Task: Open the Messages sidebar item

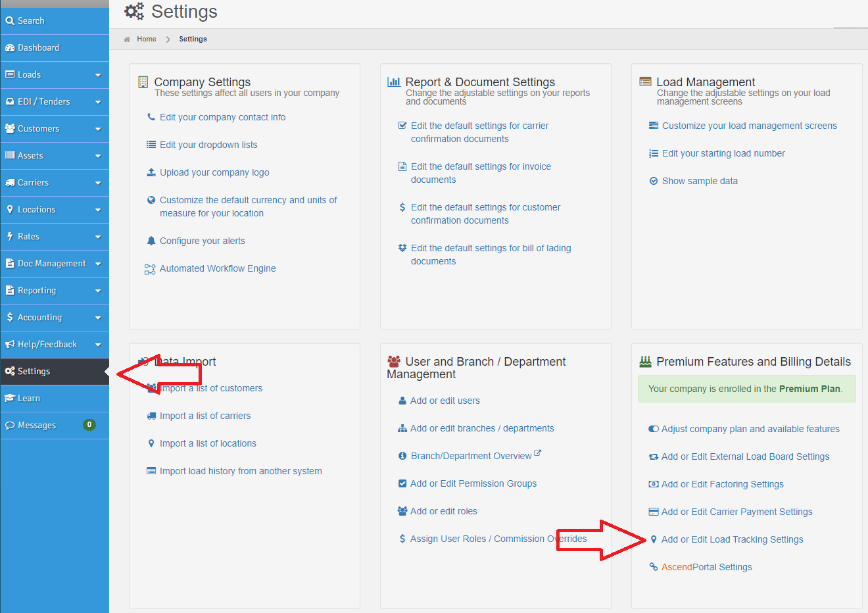Action: [55, 426]
